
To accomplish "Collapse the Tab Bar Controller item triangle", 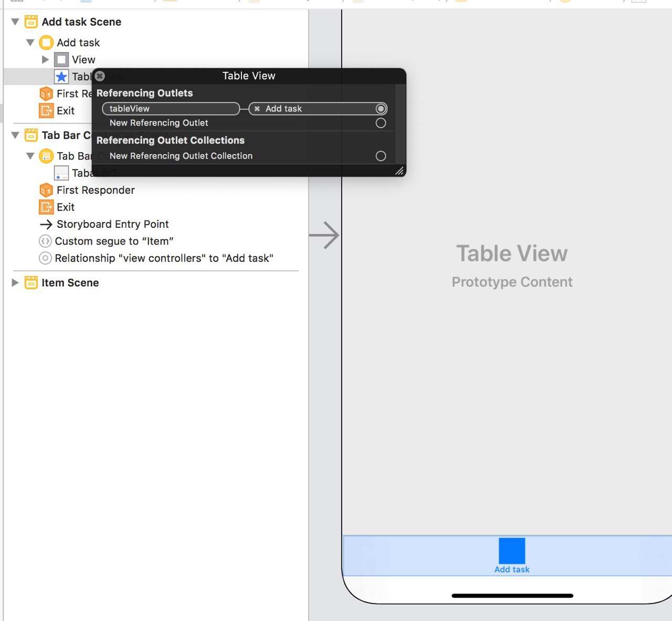I will click(30, 156).
